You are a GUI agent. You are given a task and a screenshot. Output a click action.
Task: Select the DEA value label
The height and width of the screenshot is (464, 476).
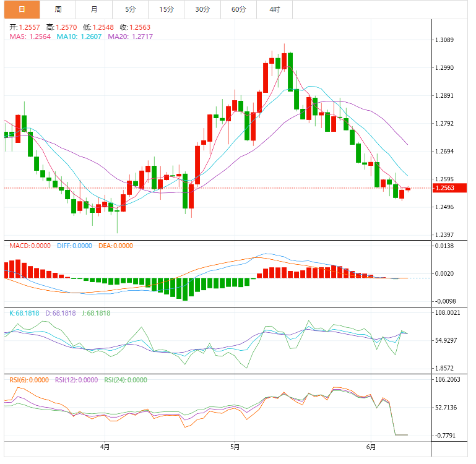116,246
